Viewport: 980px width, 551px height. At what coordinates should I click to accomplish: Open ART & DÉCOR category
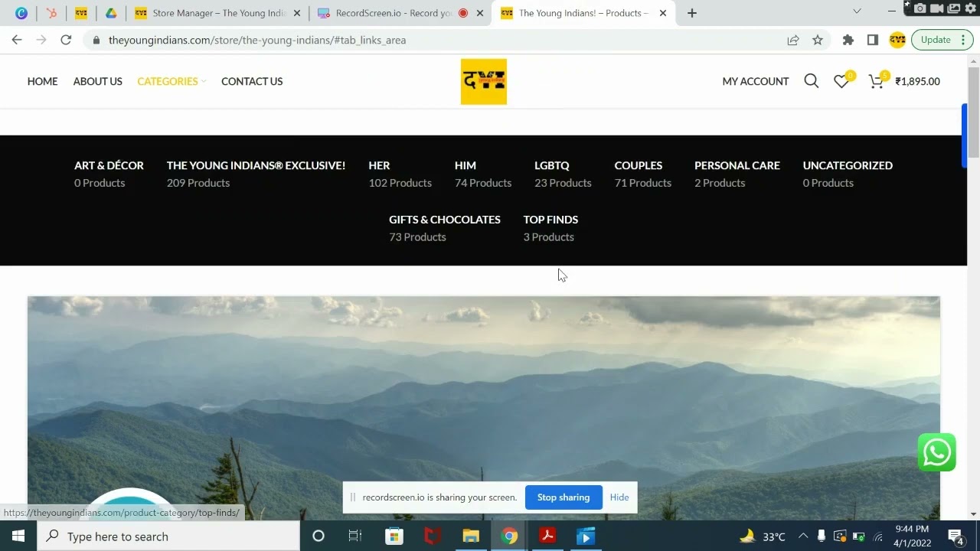point(109,165)
